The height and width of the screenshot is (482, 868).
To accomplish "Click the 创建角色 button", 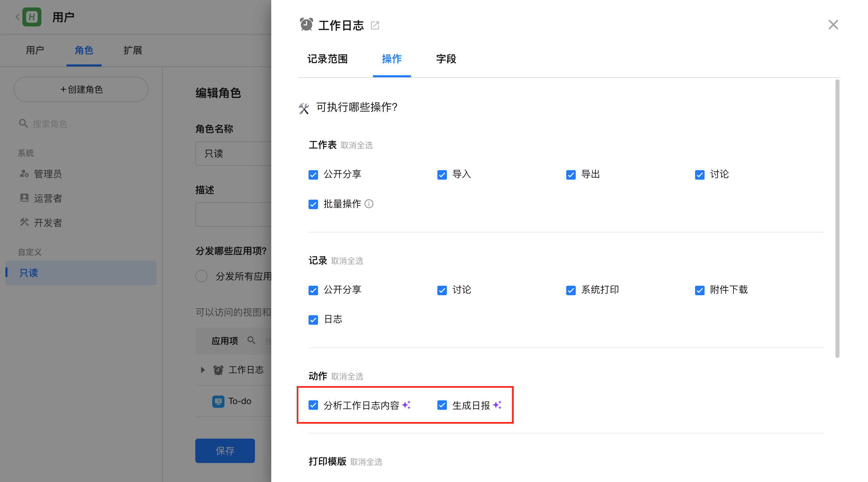I will tap(81, 89).
